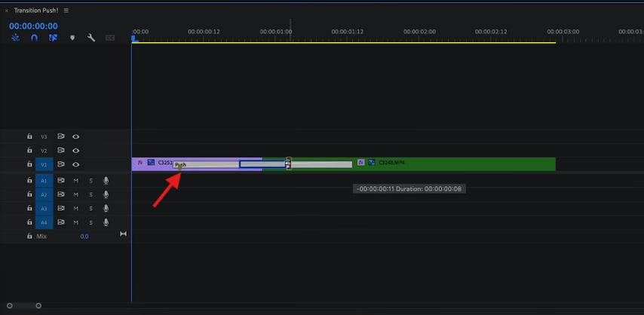Click the Mix track bowtie icon
644x315 pixels.
[x=123, y=234]
